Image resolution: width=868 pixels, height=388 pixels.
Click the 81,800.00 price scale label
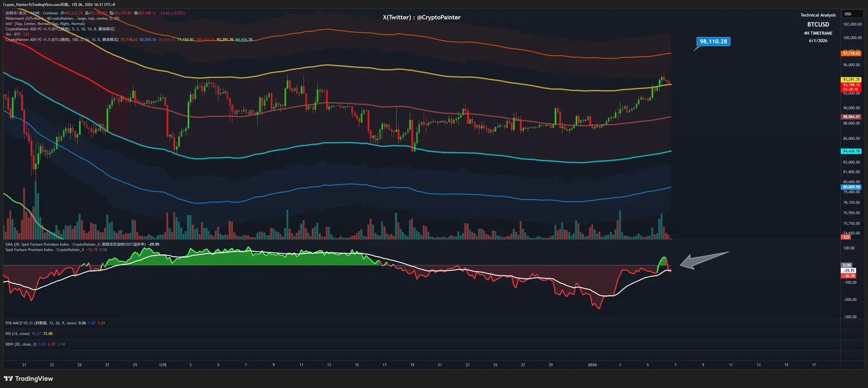(x=851, y=172)
